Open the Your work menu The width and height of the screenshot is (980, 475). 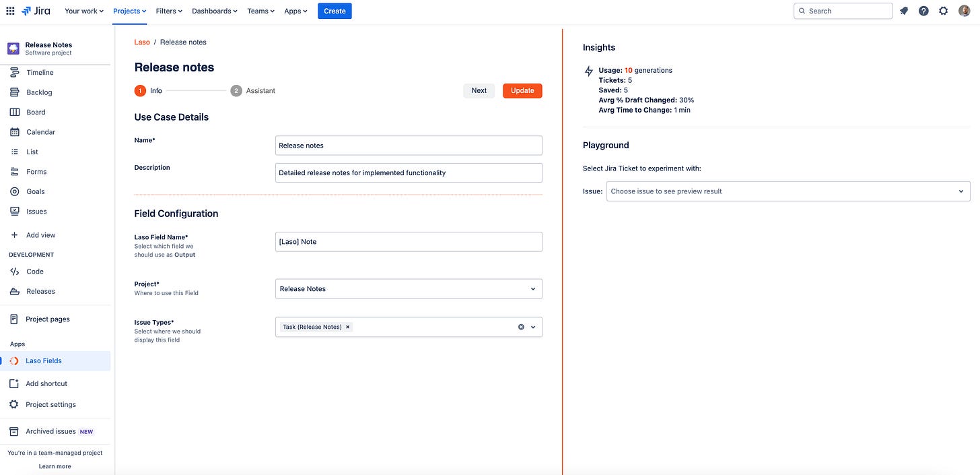[x=84, y=11]
